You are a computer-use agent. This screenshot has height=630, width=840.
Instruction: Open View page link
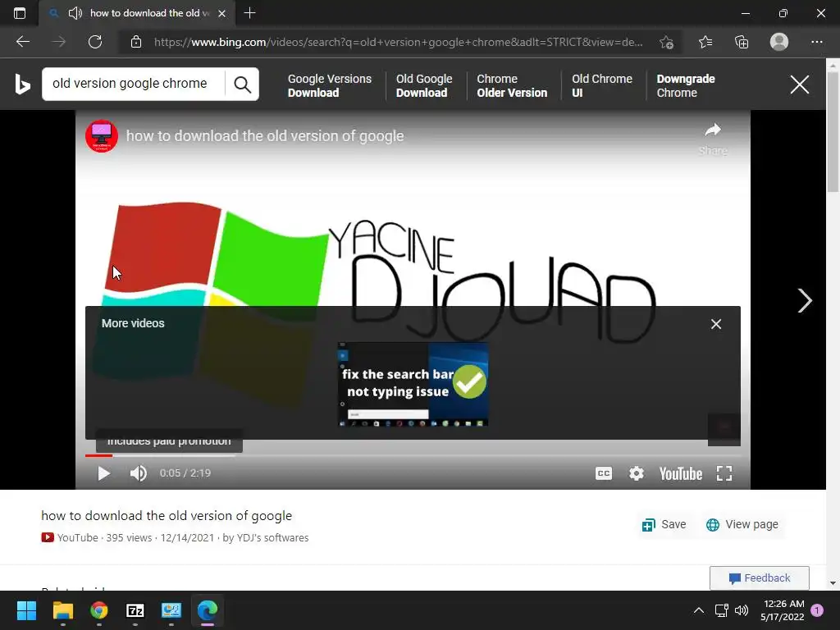click(742, 524)
